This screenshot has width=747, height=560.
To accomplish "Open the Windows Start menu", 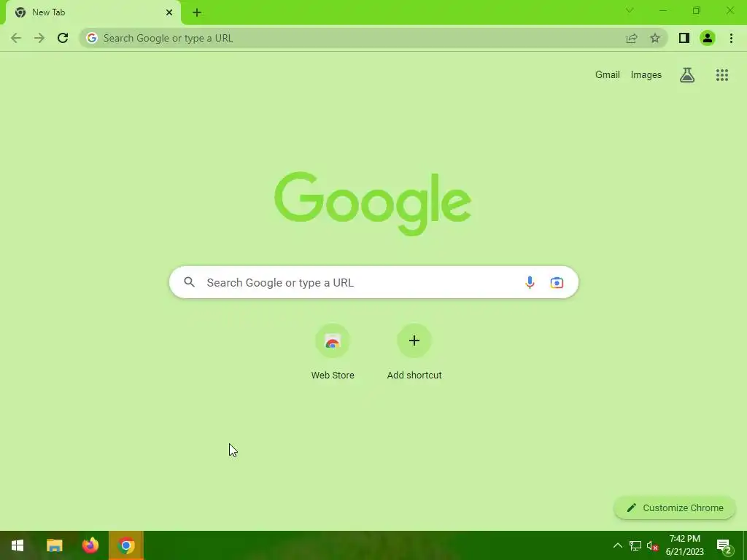I will click(x=18, y=545).
